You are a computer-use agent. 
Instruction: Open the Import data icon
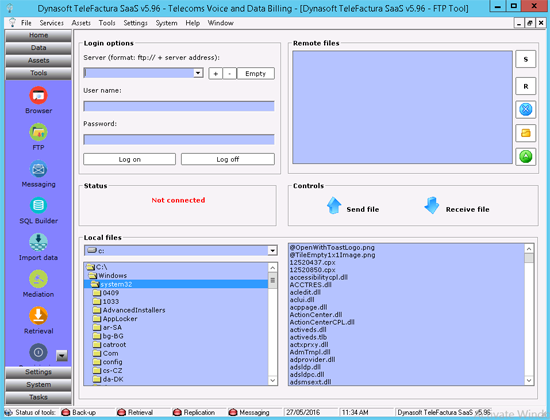(x=38, y=242)
